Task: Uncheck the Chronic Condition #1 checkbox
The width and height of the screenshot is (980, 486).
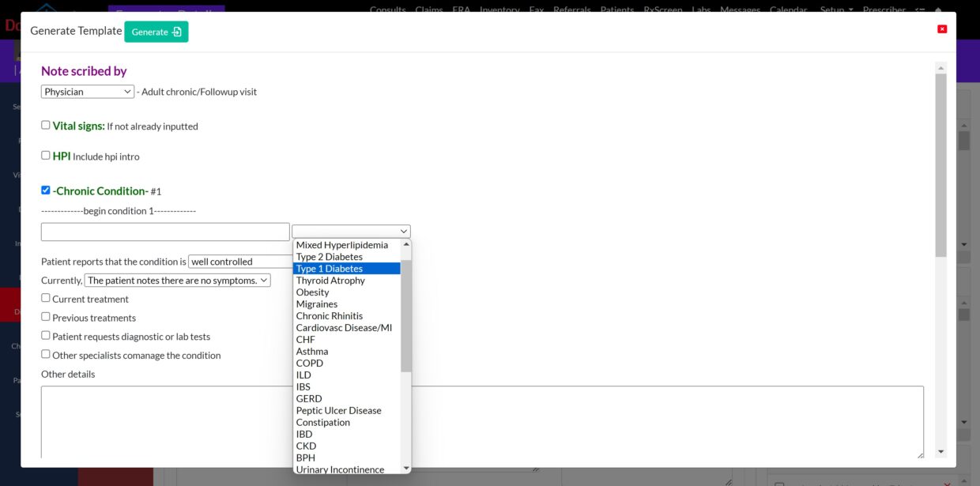Action: tap(46, 190)
